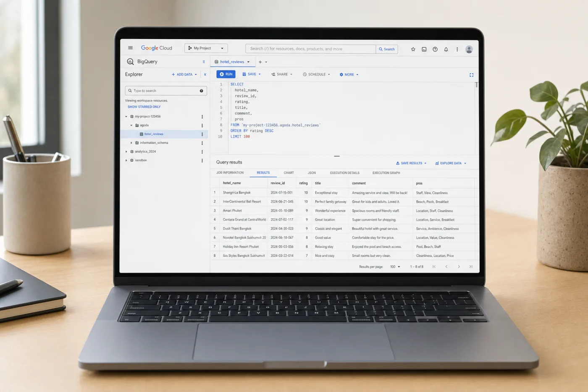Viewport: 588px width, 392px height.
Task: Open the help question mark icon
Action: pos(435,49)
